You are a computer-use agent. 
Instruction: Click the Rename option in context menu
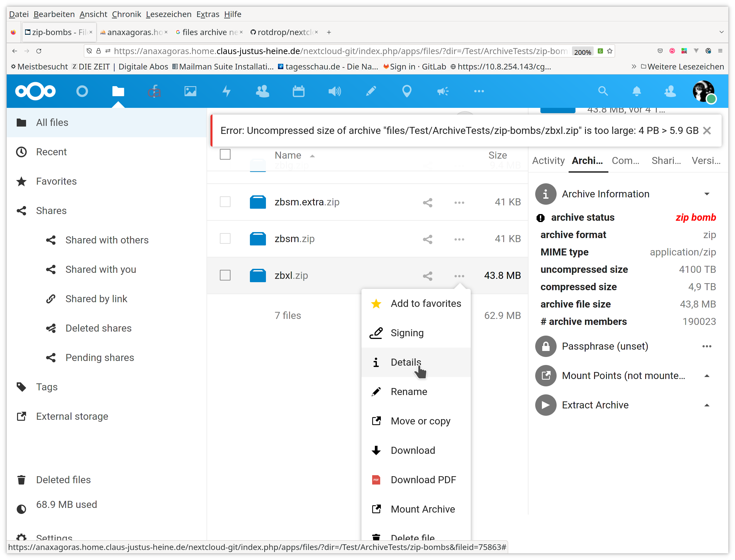click(x=409, y=391)
